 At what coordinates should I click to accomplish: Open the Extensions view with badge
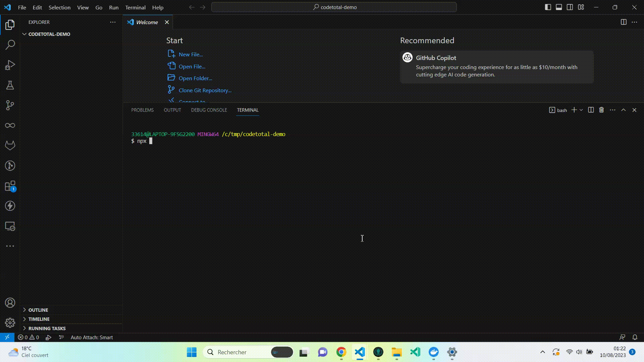10,186
